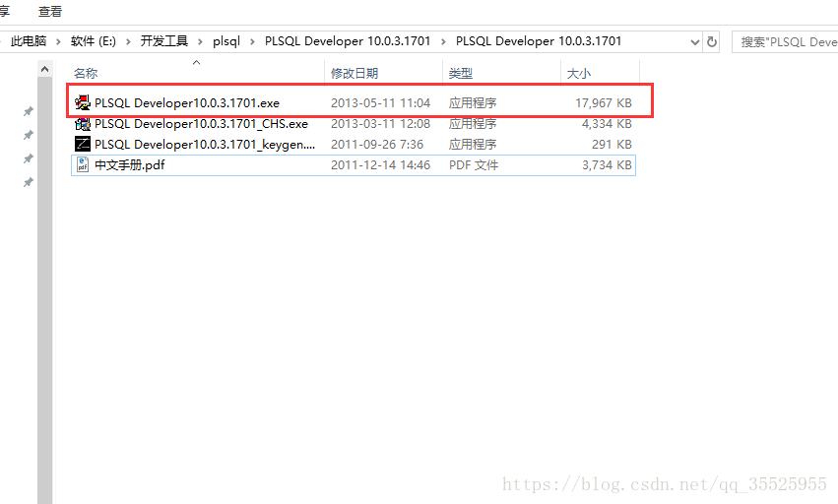Open the 查看 ribbon tab
The width and height of the screenshot is (838, 504).
coord(50,11)
